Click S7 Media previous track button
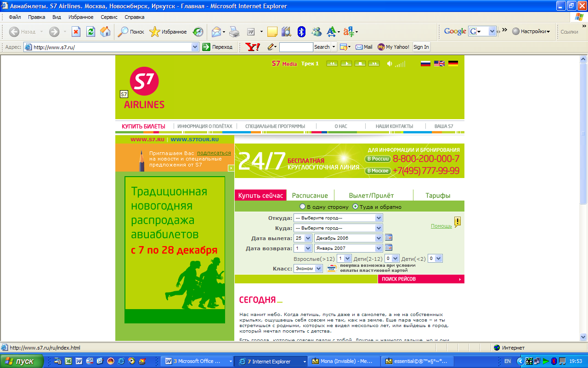This screenshot has width=588, height=368. tap(332, 63)
